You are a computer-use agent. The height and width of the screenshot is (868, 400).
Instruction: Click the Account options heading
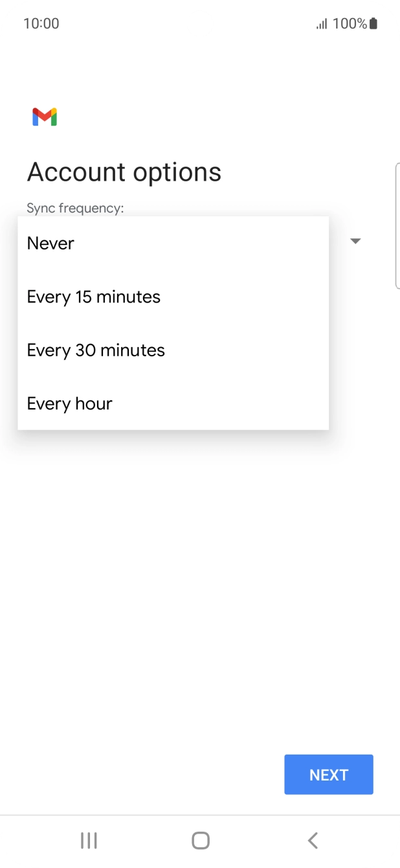pos(124,171)
